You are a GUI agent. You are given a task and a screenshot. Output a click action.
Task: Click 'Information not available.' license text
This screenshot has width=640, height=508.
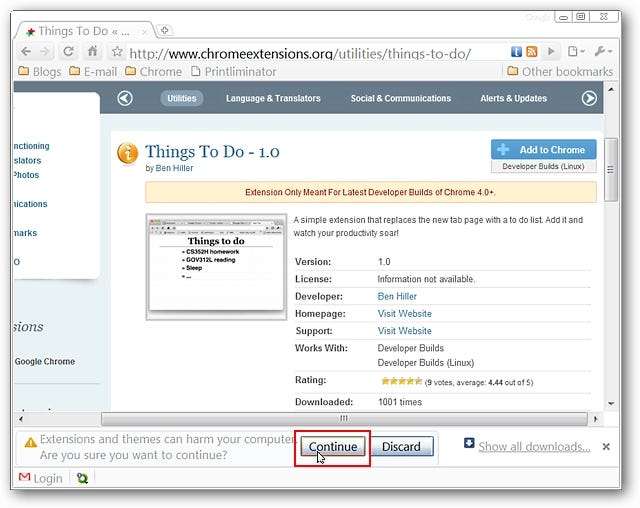(x=426, y=280)
